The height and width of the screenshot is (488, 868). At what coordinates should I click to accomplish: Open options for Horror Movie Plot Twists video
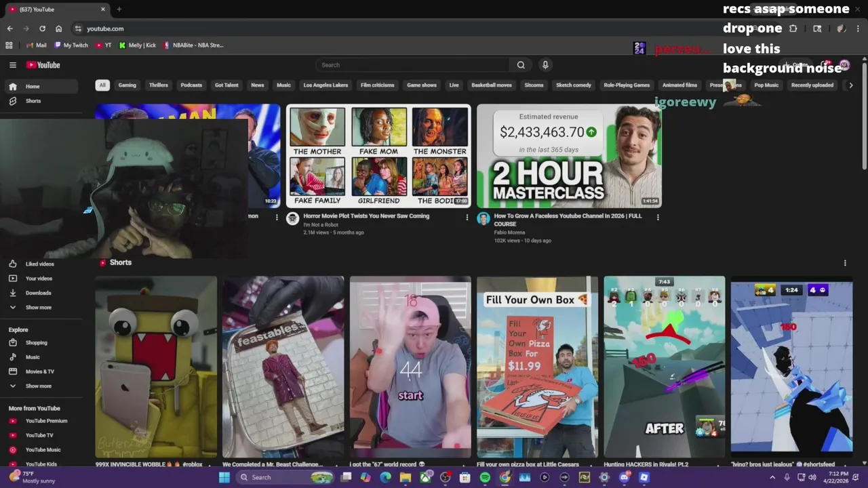(467, 218)
